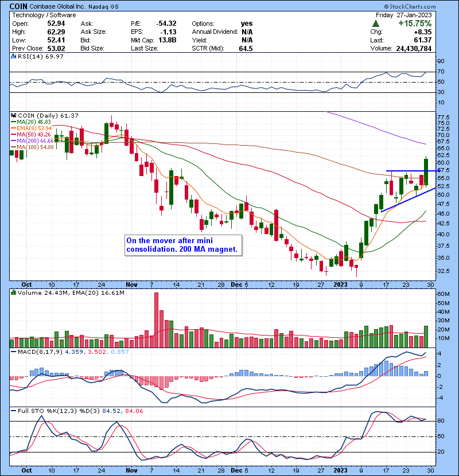Click the Ask Size: label
Screen dimensions: 459x476
click(x=94, y=32)
